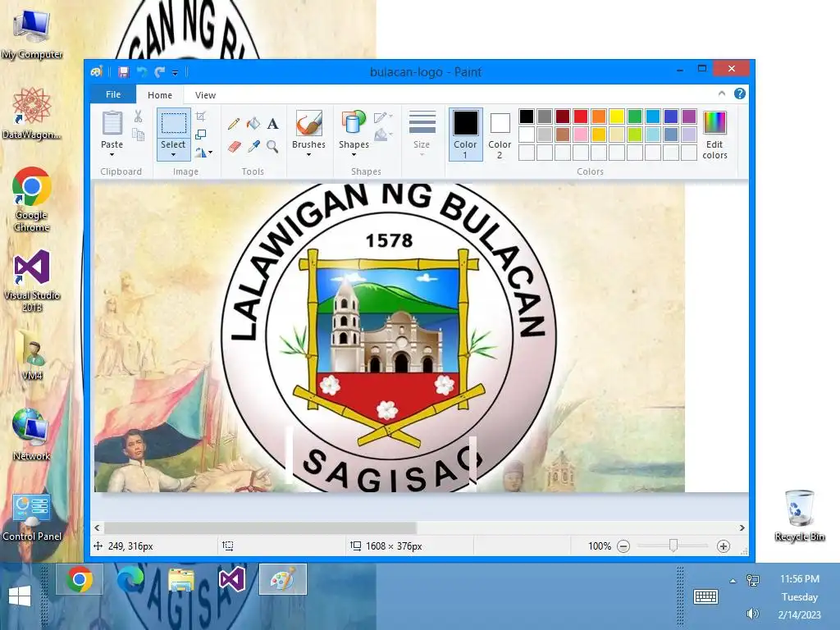Image resolution: width=840 pixels, height=630 pixels.
Task: Pick the rose pink color swatch
Action: click(581, 135)
